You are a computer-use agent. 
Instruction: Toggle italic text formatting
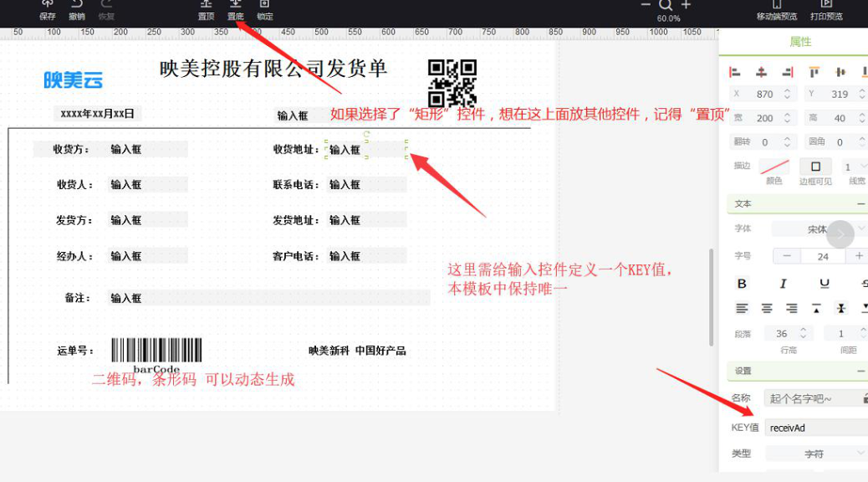(x=783, y=284)
